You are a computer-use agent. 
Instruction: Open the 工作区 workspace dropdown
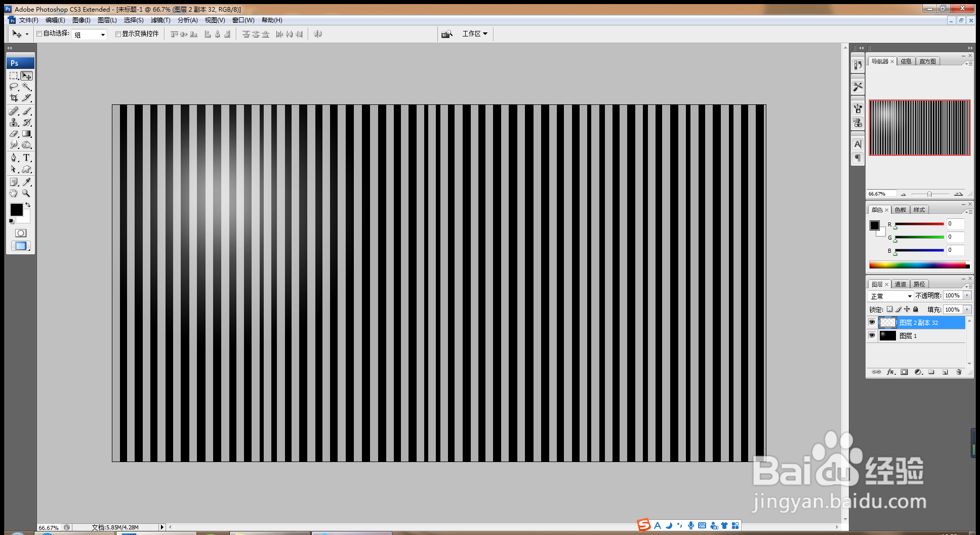pos(475,34)
